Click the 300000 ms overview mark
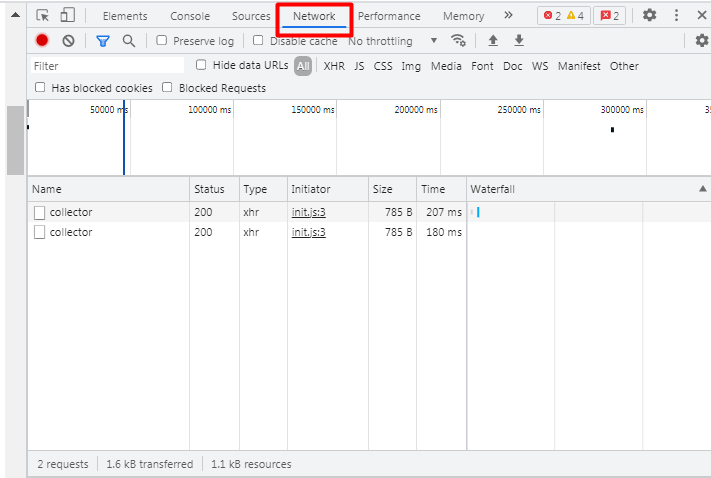711x478 pixels. click(622, 110)
